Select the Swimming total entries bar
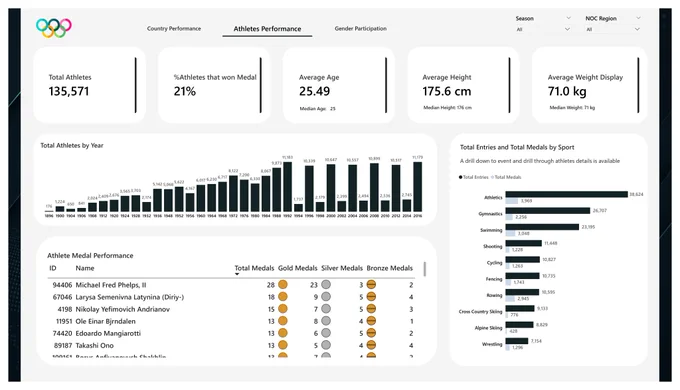The width and height of the screenshot is (680, 390). pyautogui.click(x=542, y=227)
